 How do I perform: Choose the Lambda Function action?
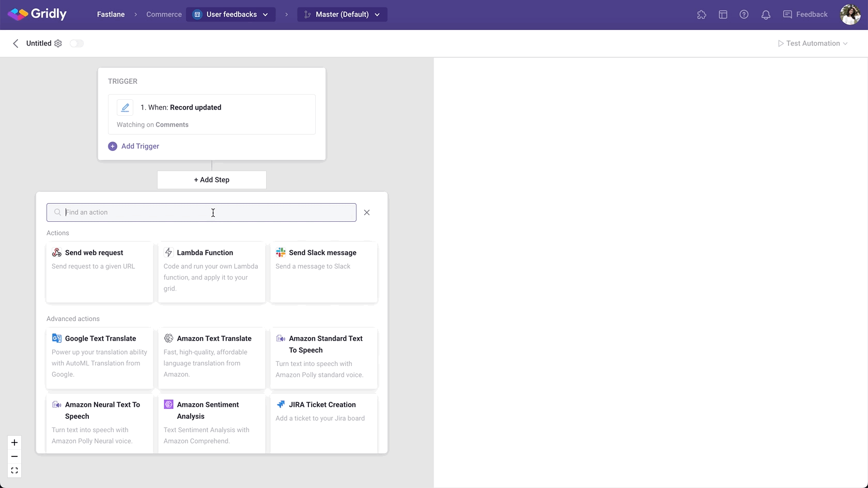coord(212,272)
